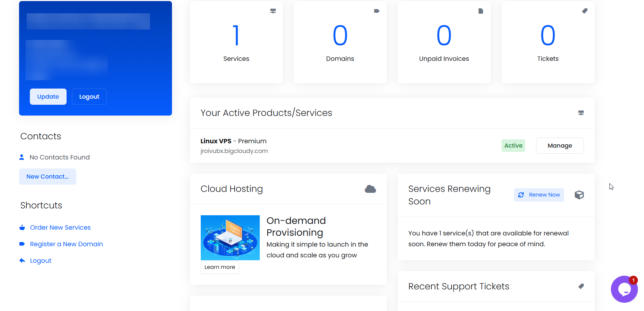This screenshot has height=311, width=644.
Task: Click the cloud icon beside Cloud Hosting
Action: (370, 189)
